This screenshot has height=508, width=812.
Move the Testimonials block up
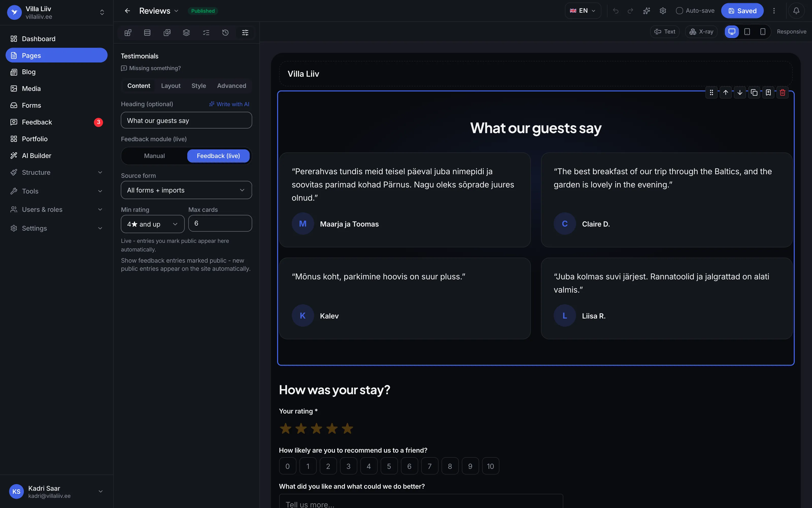(725, 92)
